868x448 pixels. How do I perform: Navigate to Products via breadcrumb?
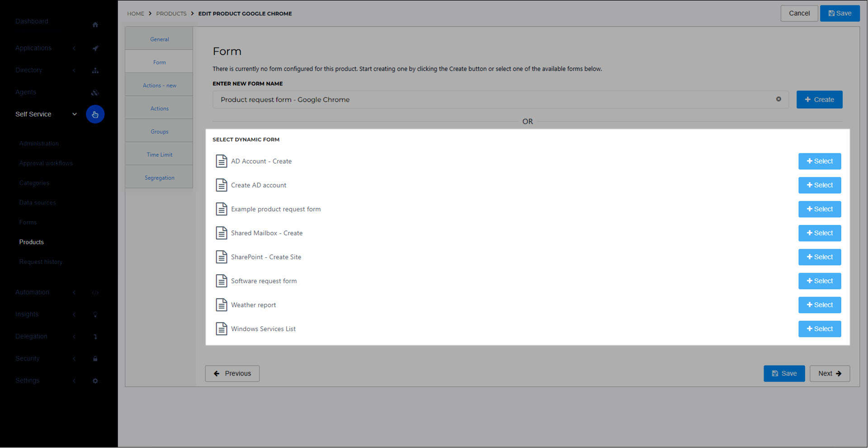171,14
